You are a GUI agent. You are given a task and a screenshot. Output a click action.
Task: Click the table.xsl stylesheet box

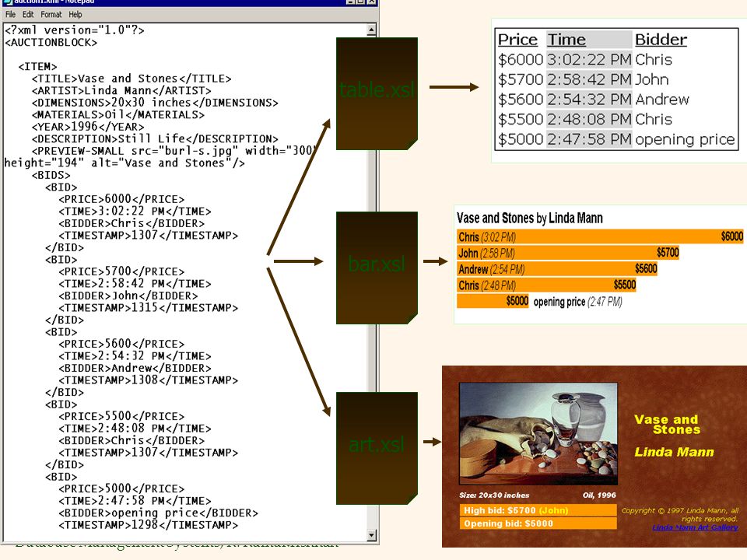tap(377, 94)
